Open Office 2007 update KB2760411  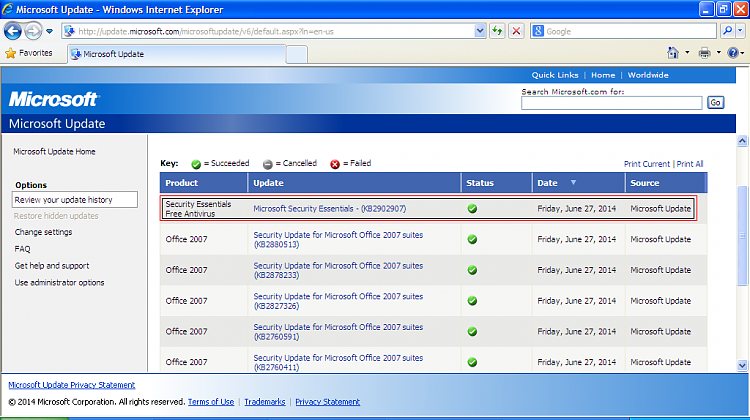point(338,362)
